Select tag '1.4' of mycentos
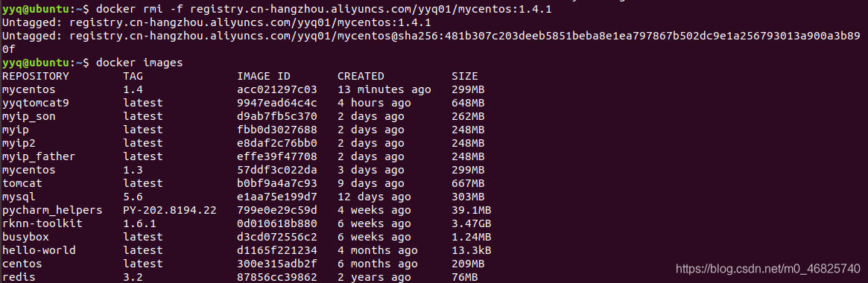 pyautogui.click(x=133, y=89)
